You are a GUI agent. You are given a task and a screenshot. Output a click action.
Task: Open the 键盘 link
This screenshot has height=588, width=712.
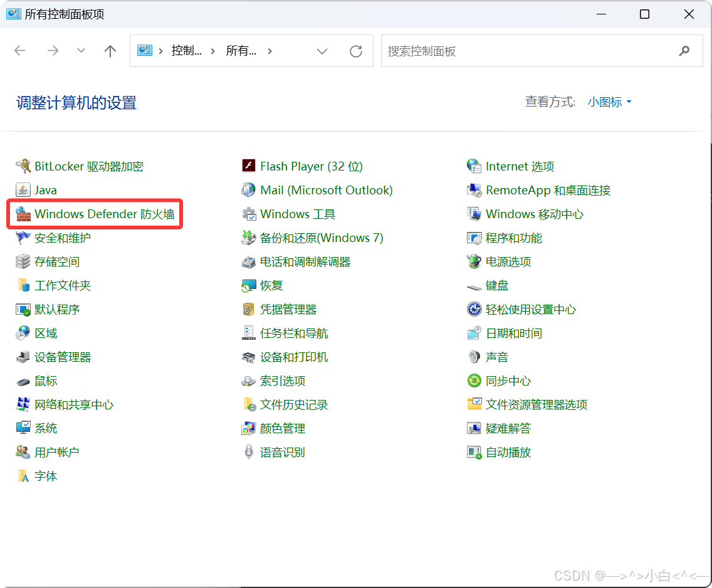497,286
